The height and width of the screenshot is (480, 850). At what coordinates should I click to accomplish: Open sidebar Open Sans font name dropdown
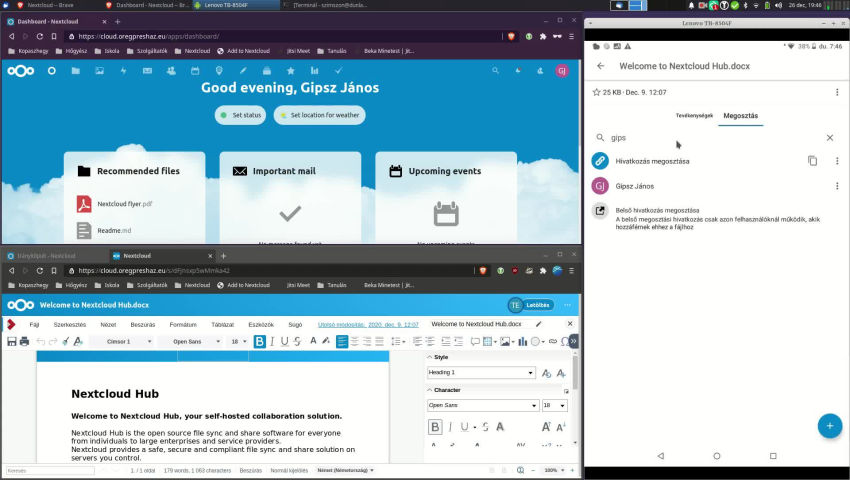pos(483,405)
